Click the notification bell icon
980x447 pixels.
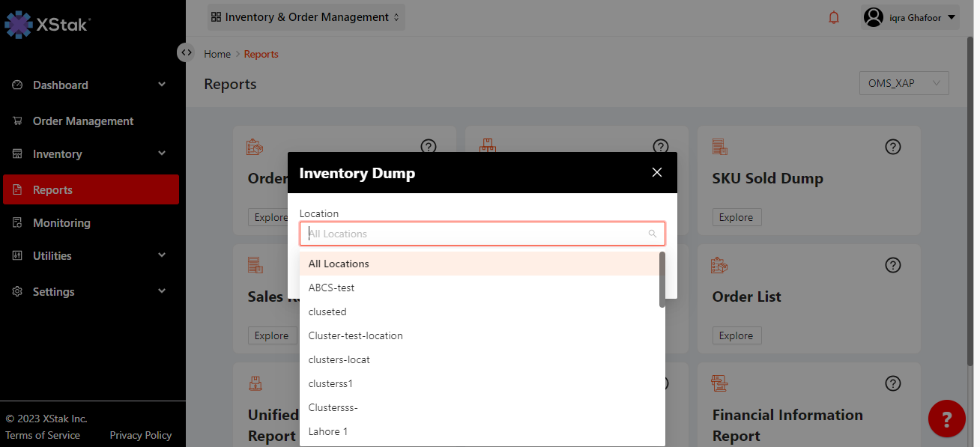834,17
